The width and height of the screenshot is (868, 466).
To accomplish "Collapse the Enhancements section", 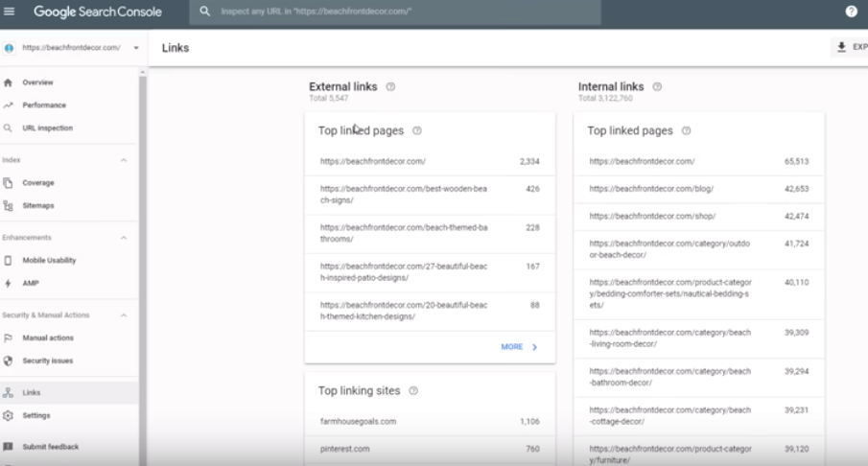I will coord(124,238).
